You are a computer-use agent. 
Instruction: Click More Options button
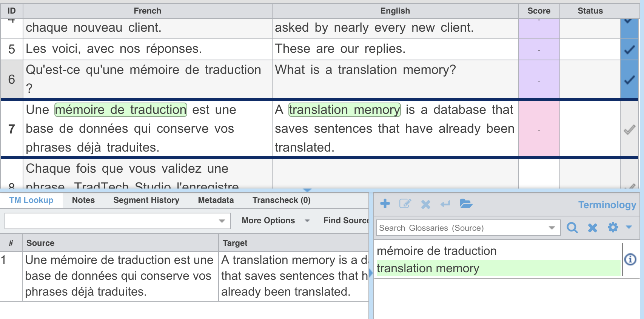tap(268, 221)
